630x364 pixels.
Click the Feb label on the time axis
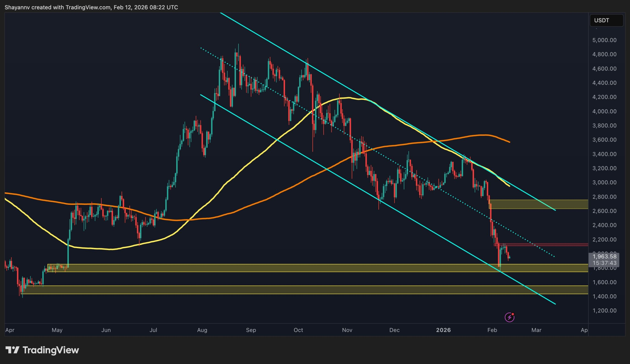pos(492,330)
